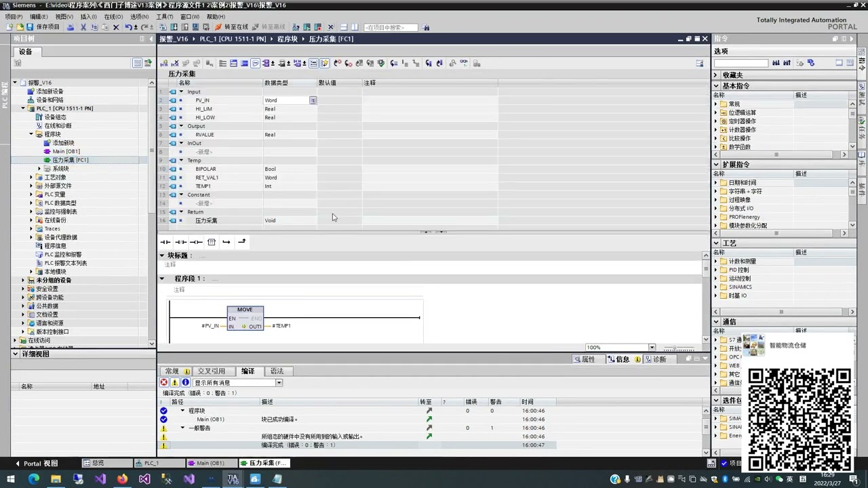The height and width of the screenshot is (488, 868).
Task: Insert an empty box from the favorites bar
Action: click(x=212, y=242)
